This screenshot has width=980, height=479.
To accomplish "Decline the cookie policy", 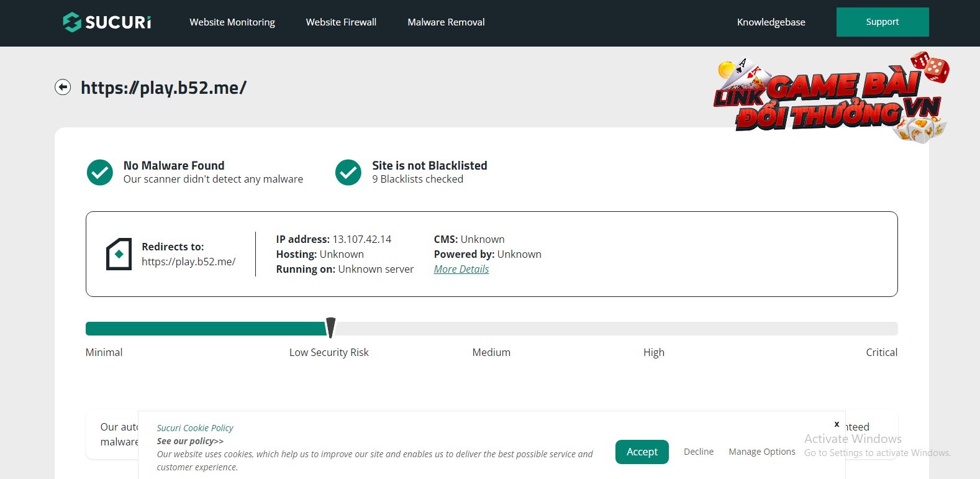I will 699,452.
